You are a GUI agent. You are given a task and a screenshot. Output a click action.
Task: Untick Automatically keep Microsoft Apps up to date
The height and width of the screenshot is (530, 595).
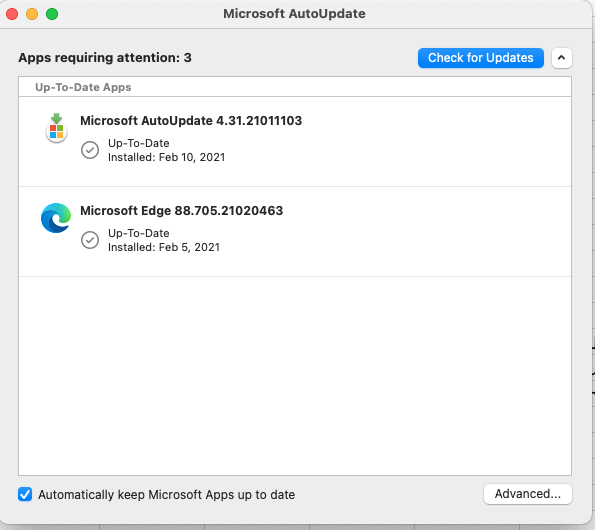(x=25, y=494)
